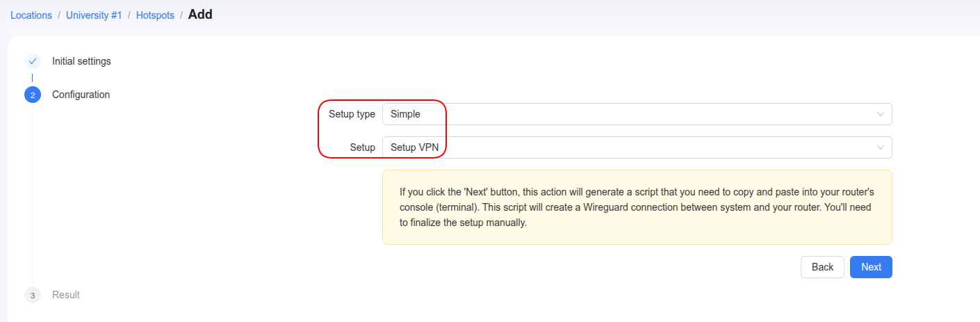Screen dimensions: 980x322
Task: Open the Setup type dropdown showing Simple
Action: [637, 114]
